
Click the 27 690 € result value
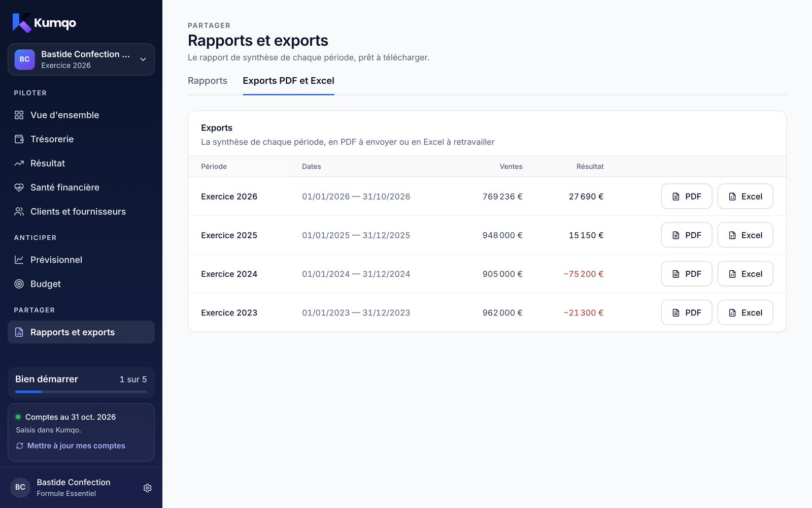pos(586,197)
